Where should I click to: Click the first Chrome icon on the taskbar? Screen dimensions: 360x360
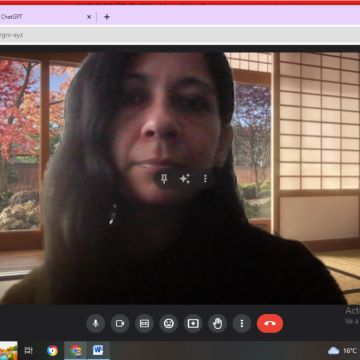[x=52, y=350]
